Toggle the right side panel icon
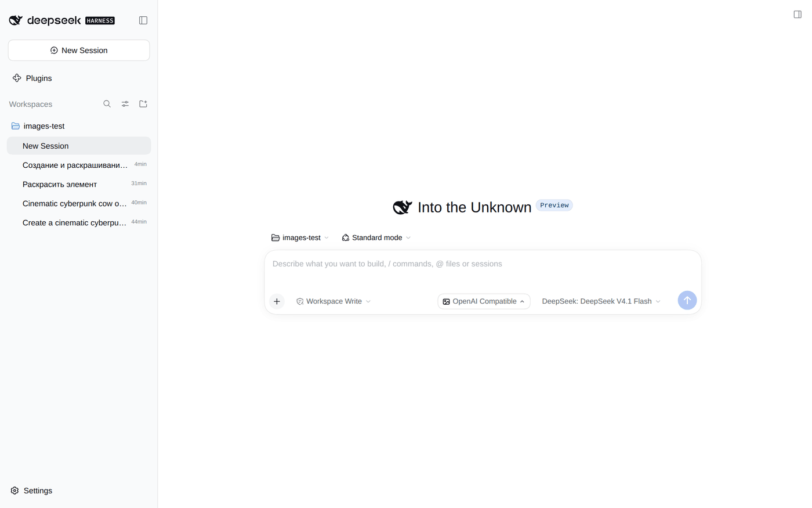The height and width of the screenshot is (508, 812). (x=797, y=15)
